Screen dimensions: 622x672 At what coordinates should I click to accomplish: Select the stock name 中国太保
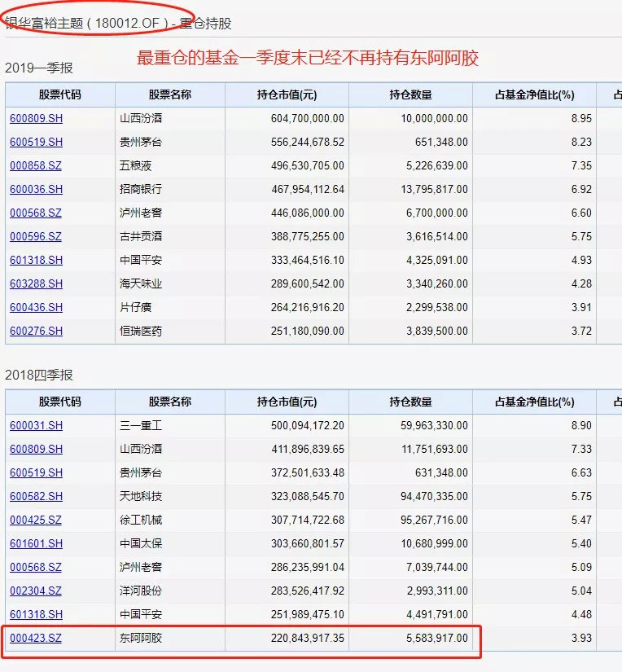pos(141,543)
